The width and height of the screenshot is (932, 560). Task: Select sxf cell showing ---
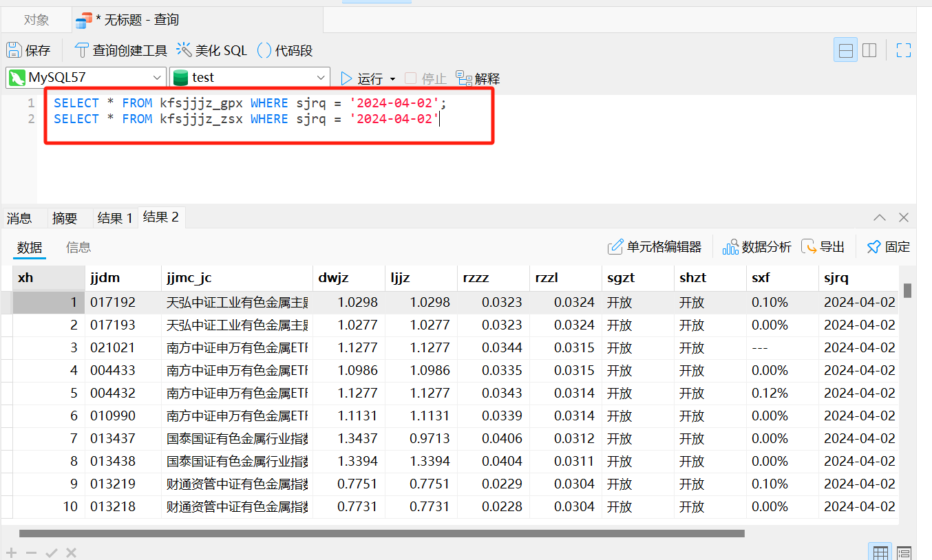782,347
